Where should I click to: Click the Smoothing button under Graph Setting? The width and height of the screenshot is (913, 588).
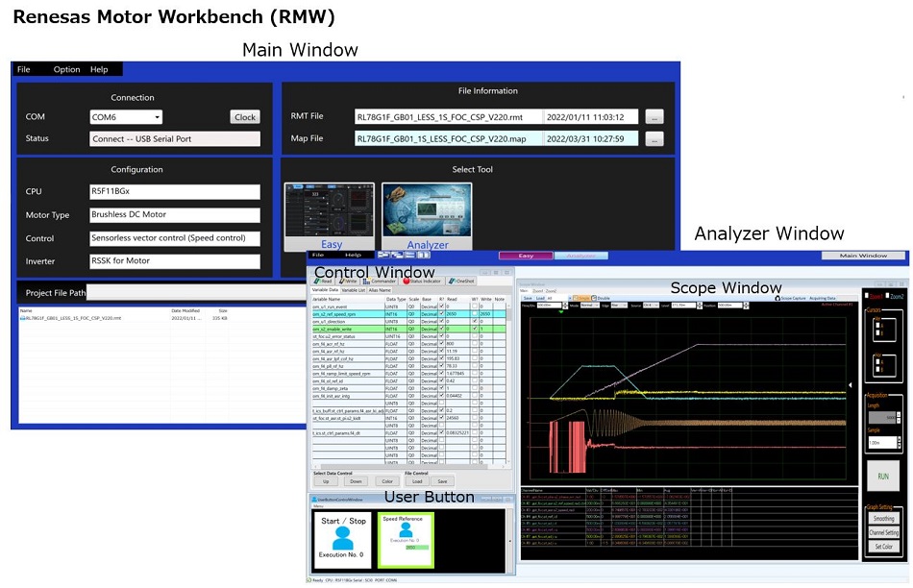[x=883, y=518]
